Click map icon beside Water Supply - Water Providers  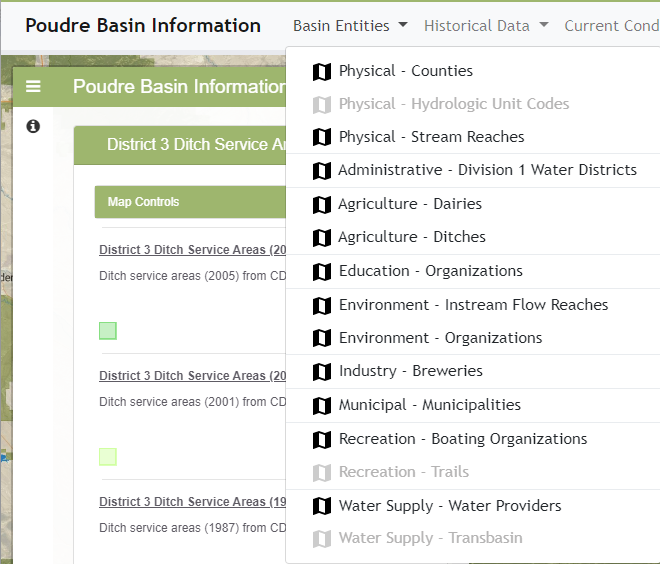(321, 506)
